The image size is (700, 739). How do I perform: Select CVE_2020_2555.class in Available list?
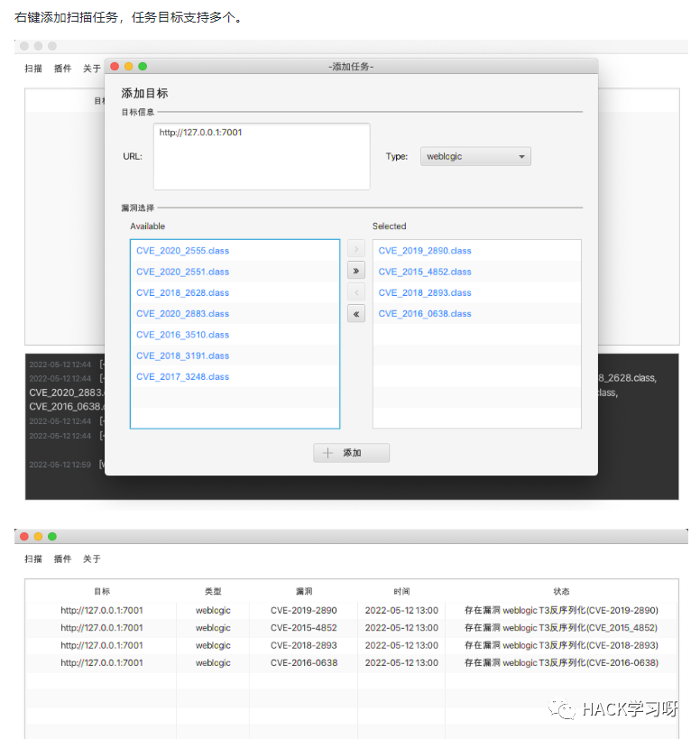(x=235, y=251)
